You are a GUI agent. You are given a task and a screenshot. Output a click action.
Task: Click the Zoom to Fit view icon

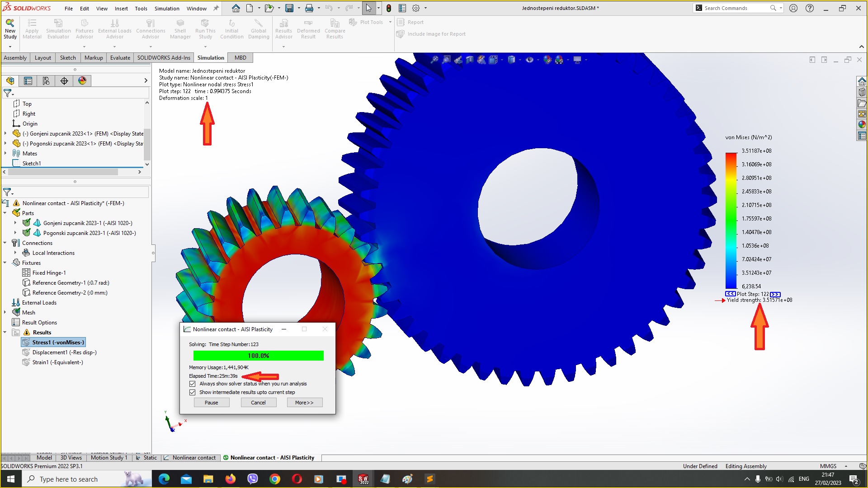(x=434, y=60)
